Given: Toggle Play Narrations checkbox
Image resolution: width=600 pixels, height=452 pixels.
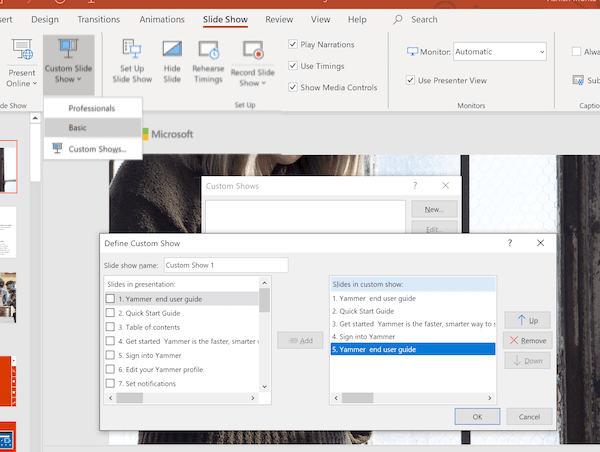Looking at the screenshot, I should (x=293, y=44).
